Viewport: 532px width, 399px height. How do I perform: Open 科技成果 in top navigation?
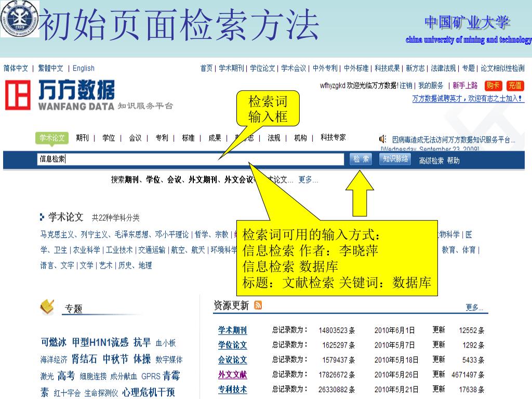click(x=387, y=68)
